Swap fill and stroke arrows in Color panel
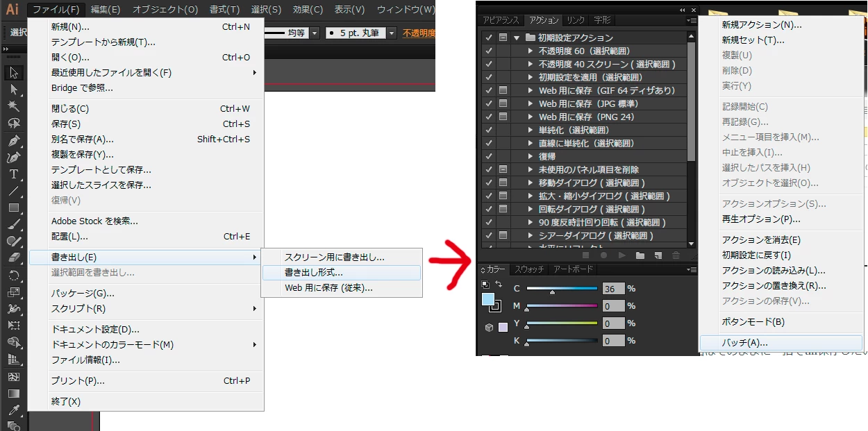The width and height of the screenshot is (868, 431). 498,285
